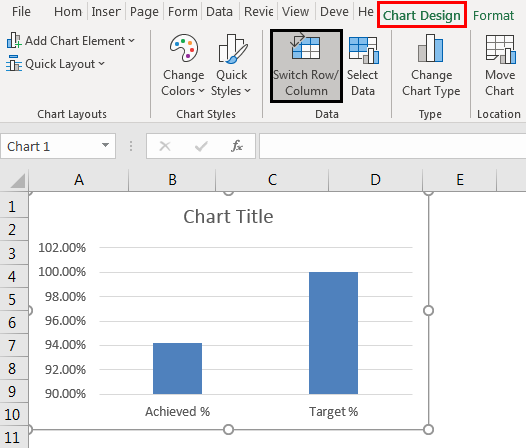Click the chart's right-middle resize handle
This screenshot has height=448, width=526.
[428, 311]
